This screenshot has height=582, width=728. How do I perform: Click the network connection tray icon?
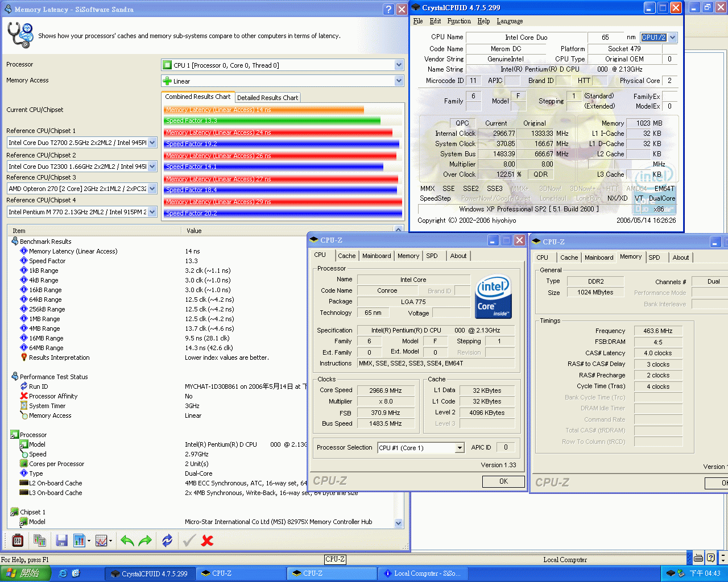[681, 573]
